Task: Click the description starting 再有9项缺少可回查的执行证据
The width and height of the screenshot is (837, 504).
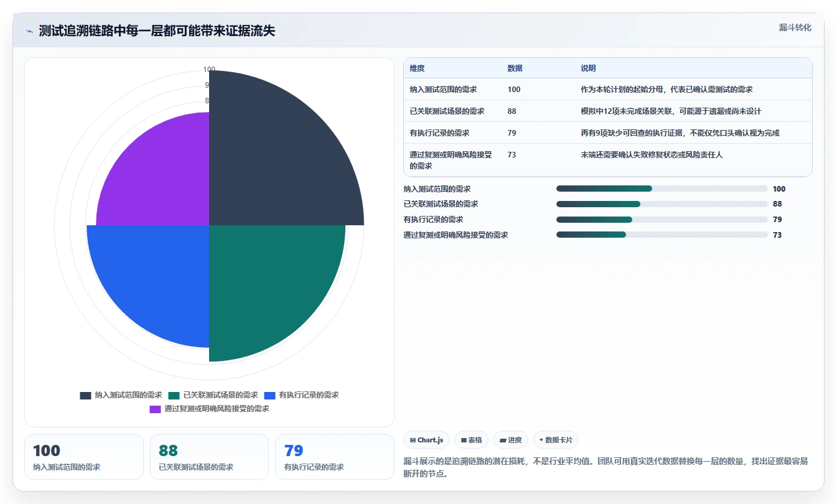Action: pos(680,133)
